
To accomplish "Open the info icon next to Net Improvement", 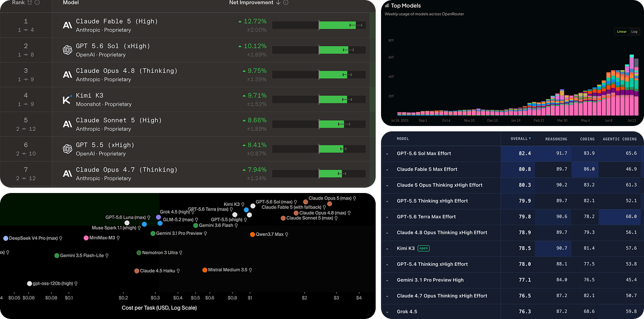I will (286, 3).
